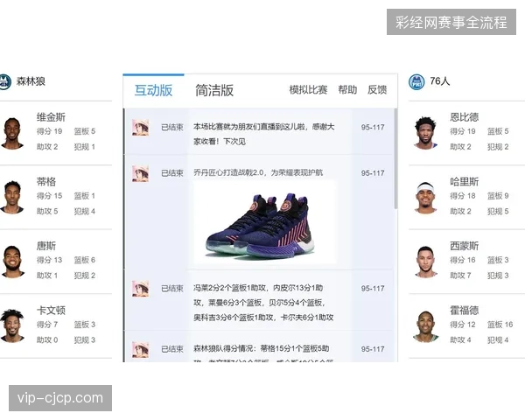Click host avatar beside 下次见 message
The width and height of the screenshot is (525, 420).
point(140,127)
